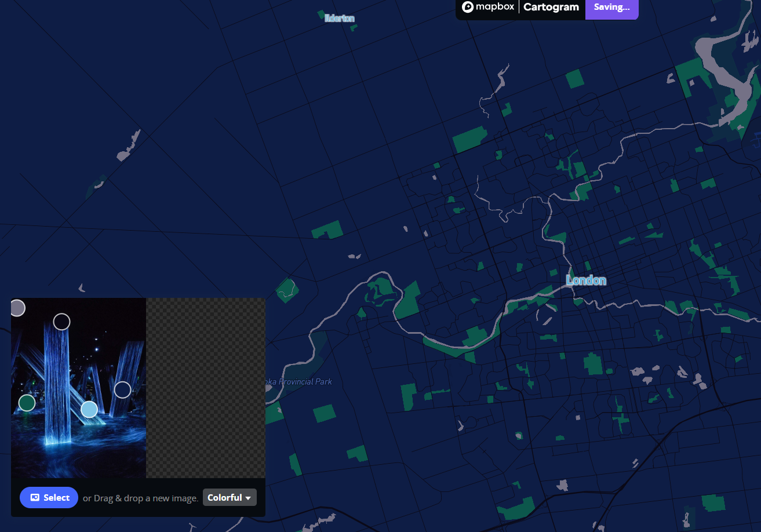Image resolution: width=761 pixels, height=532 pixels.
Task: Select the gray color picker circle in the corner
Action: click(17, 308)
